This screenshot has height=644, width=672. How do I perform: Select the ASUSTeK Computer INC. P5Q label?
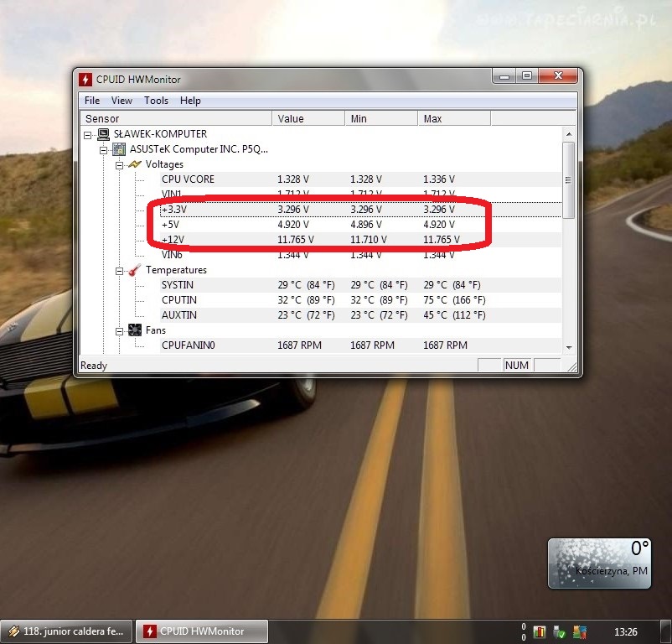coord(199,149)
